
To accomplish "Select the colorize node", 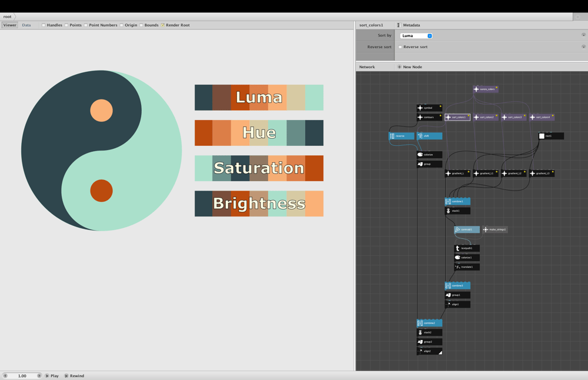I will pos(429,155).
